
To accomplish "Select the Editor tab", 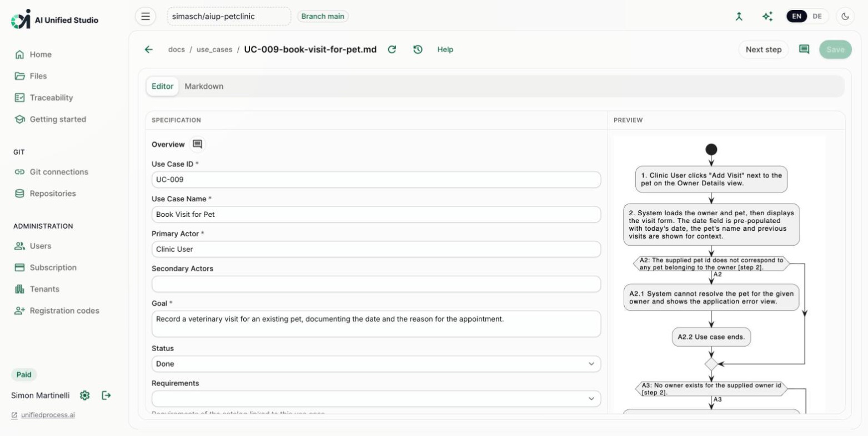I will [x=162, y=86].
